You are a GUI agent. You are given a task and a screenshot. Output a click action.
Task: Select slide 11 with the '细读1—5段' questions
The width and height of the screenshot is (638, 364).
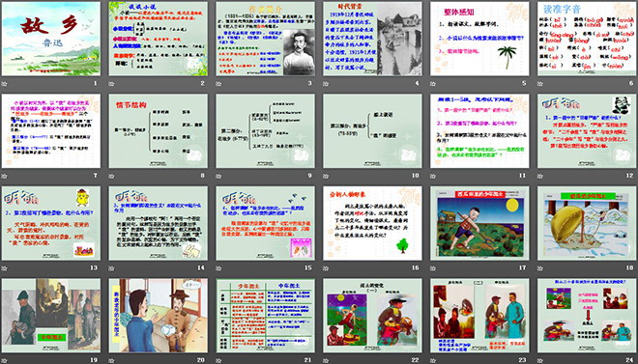479,130
